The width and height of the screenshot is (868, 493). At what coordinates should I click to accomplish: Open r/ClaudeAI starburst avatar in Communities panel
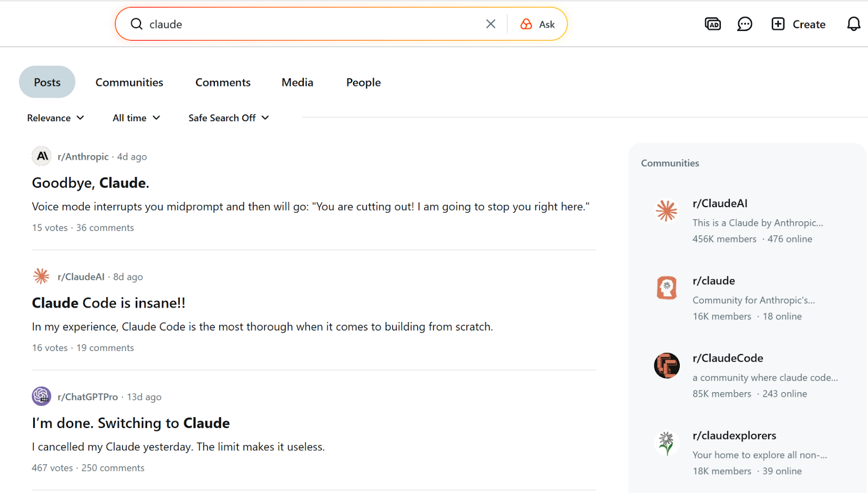coord(667,211)
